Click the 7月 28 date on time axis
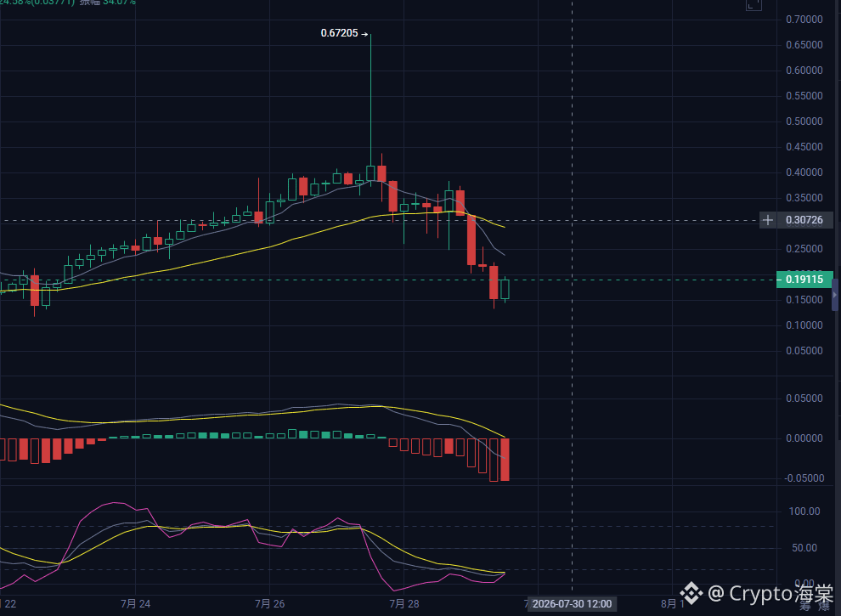 (404, 603)
